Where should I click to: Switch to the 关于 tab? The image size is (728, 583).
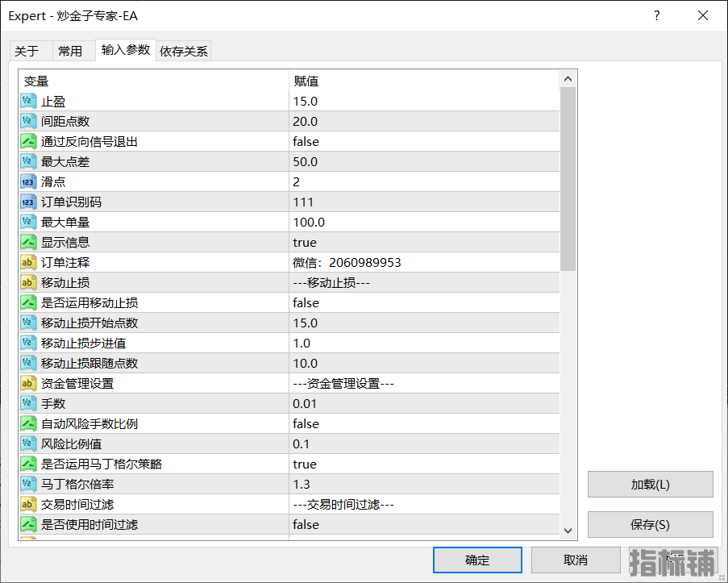31,51
